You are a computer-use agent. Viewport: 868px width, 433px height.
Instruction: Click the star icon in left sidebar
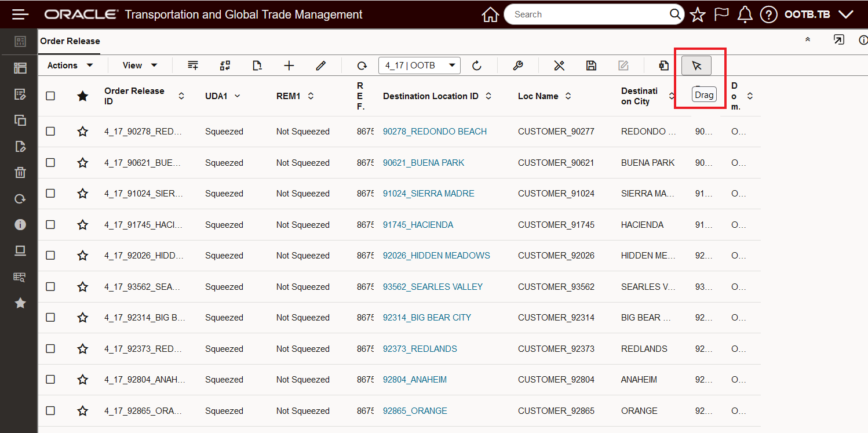click(20, 303)
